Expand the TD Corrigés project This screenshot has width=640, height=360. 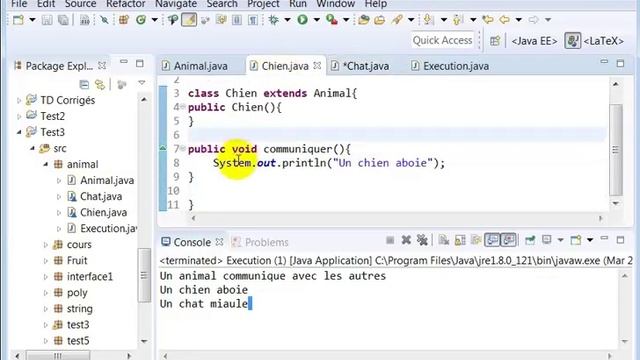tap(19, 100)
